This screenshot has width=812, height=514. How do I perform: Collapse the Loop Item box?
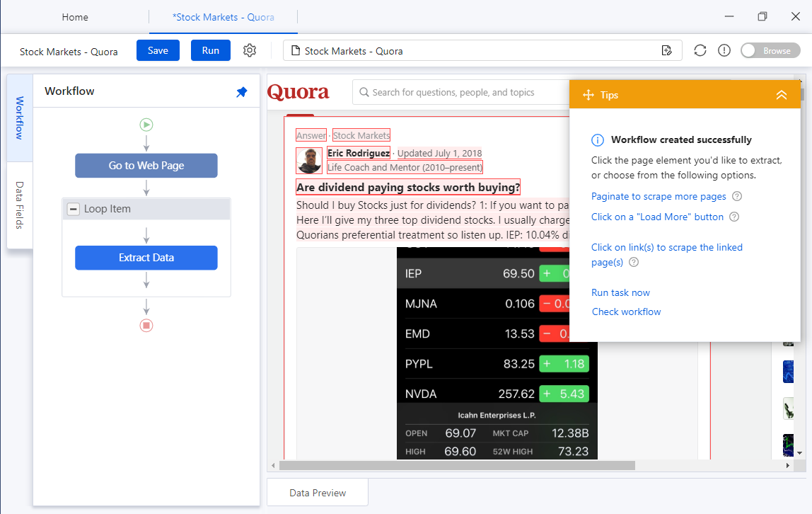[x=74, y=209]
